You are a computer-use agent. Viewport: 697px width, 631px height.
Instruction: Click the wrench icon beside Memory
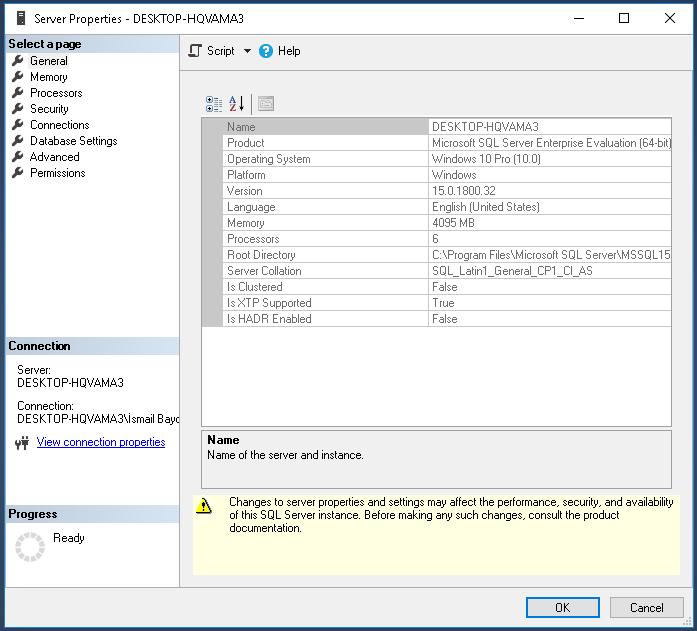pos(18,76)
